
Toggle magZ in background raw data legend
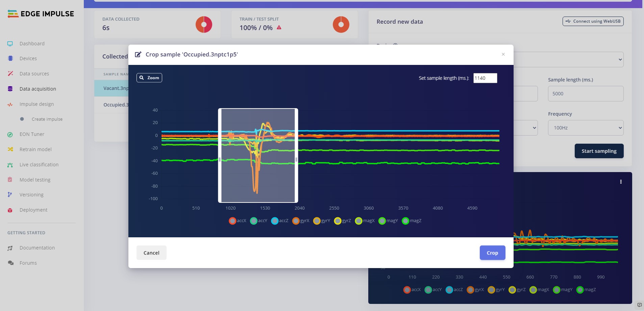pyautogui.click(x=586, y=290)
